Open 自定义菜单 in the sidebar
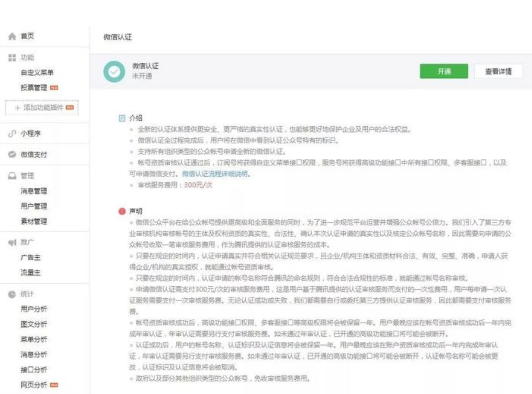 click(37, 72)
